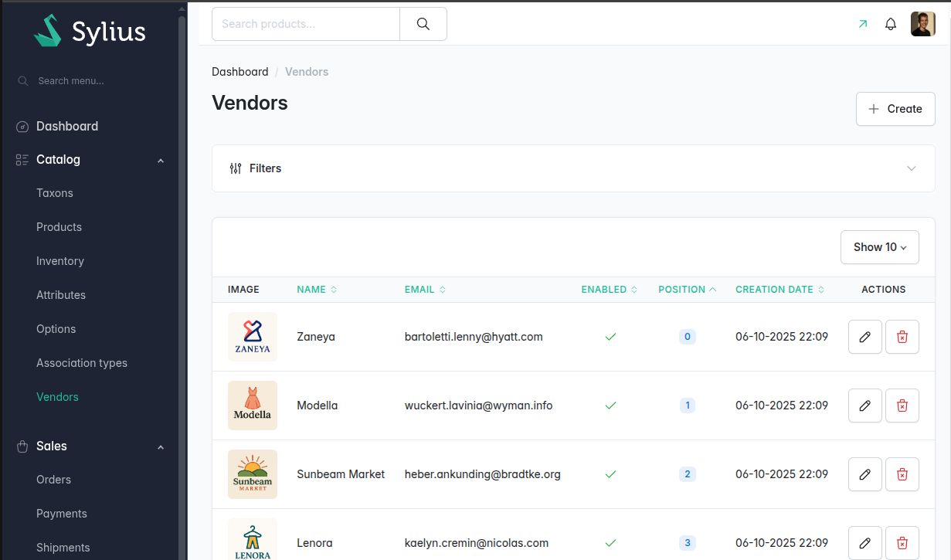Image resolution: width=951 pixels, height=560 pixels.
Task: Edit the Lenora vendor
Action: tap(865, 543)
